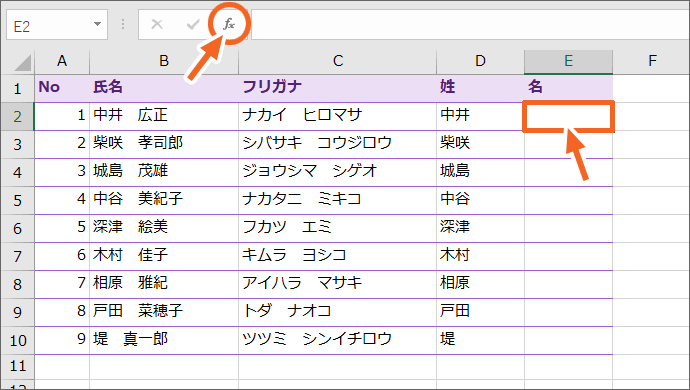
Task: Select the cell 'フカツ エミ'
Action: pos(338,228)
